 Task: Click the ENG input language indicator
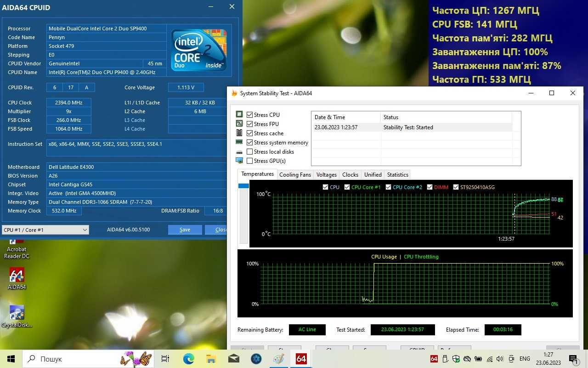coord(525,359)
